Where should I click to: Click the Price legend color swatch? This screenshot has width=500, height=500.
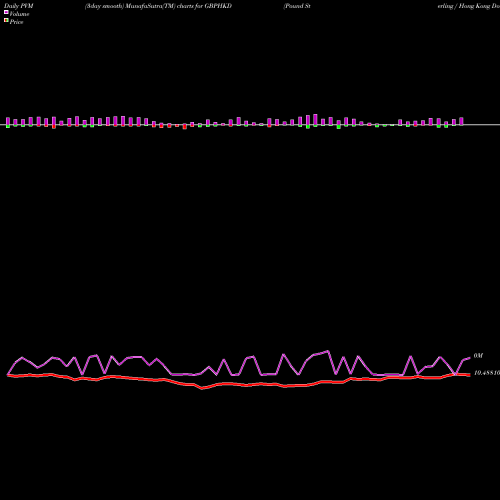point(6,20)
